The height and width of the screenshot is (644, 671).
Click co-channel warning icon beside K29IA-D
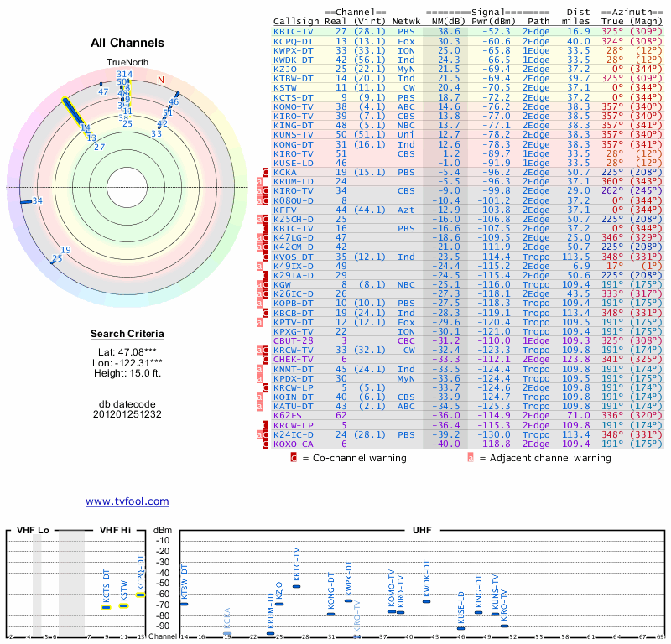266,275
